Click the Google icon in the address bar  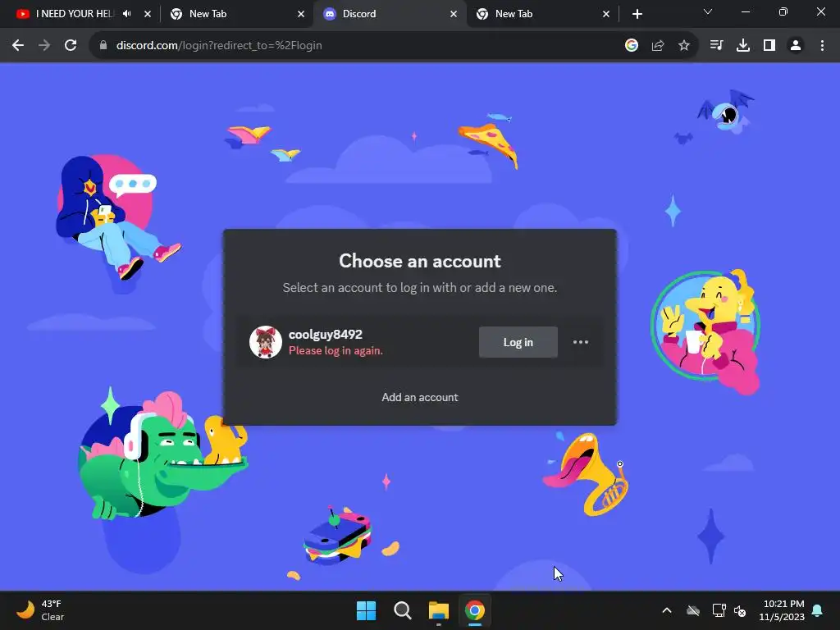632,46
